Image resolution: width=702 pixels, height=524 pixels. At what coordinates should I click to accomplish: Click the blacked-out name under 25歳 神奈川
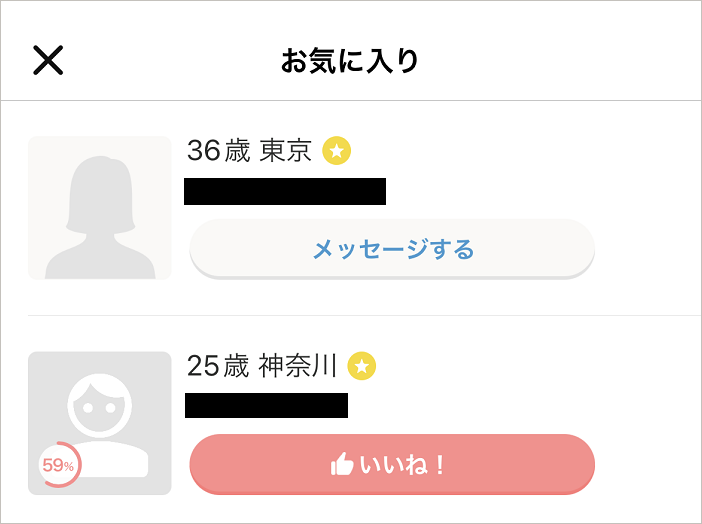tap(266, 405)
